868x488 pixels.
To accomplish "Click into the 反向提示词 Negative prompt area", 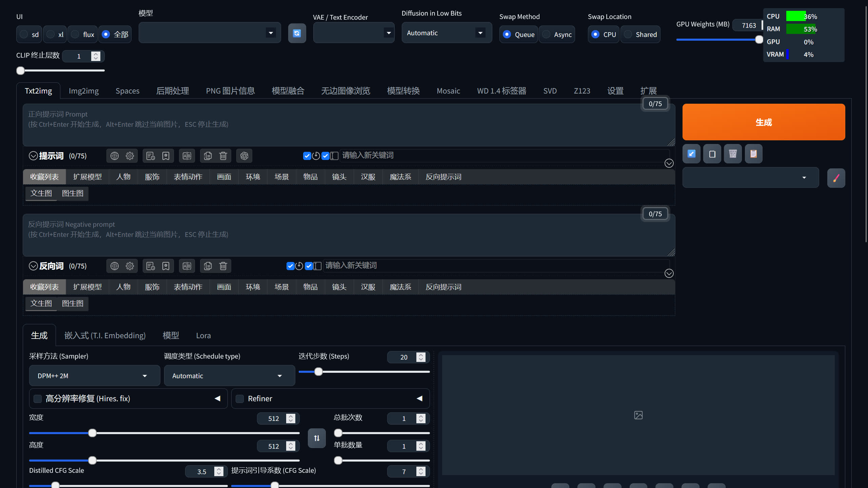I will (349, 235).
